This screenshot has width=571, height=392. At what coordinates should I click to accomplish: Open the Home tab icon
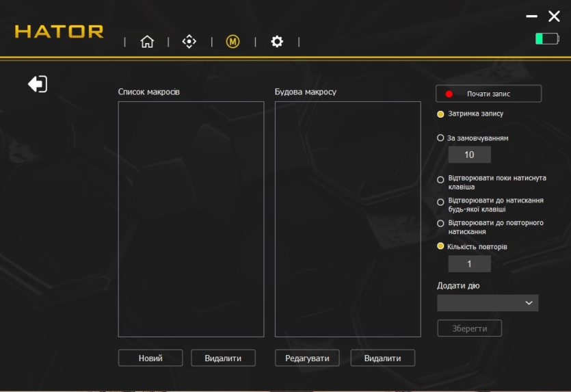147,42
